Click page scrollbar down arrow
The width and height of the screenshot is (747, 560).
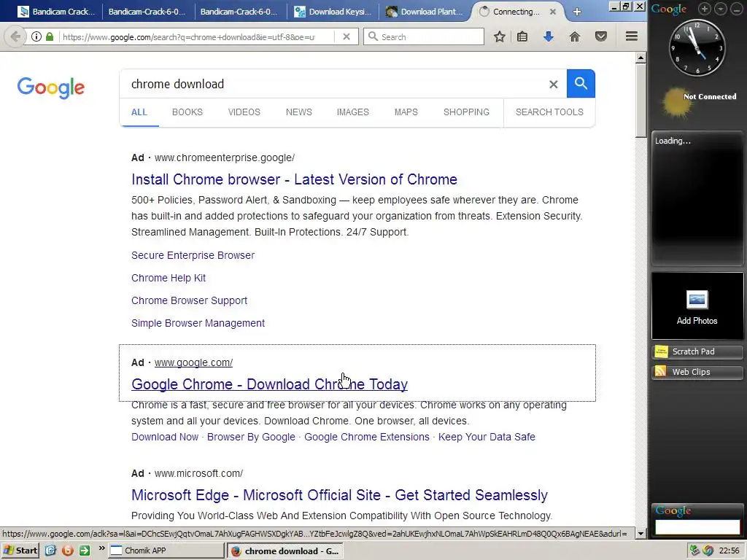pos(640,534)
